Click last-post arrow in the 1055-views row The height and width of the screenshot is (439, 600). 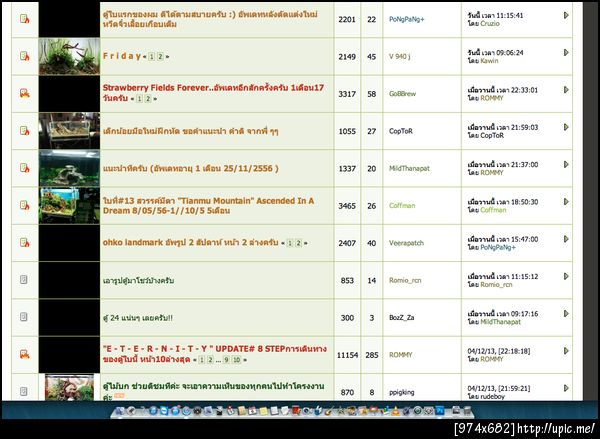[566, 127]
